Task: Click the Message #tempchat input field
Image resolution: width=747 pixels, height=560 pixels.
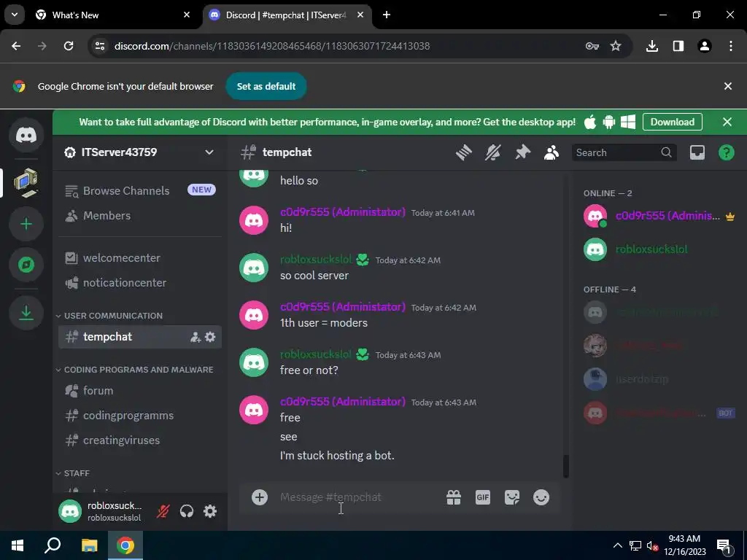Action: coord(357,497)
